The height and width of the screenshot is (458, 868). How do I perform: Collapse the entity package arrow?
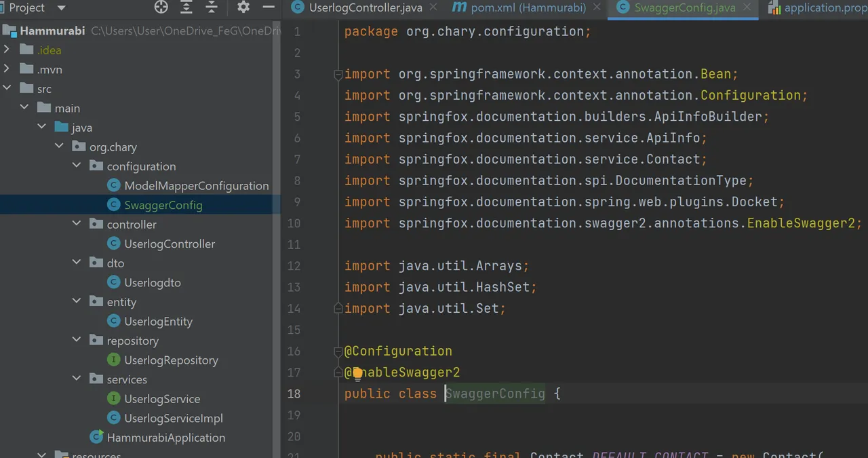77,301
